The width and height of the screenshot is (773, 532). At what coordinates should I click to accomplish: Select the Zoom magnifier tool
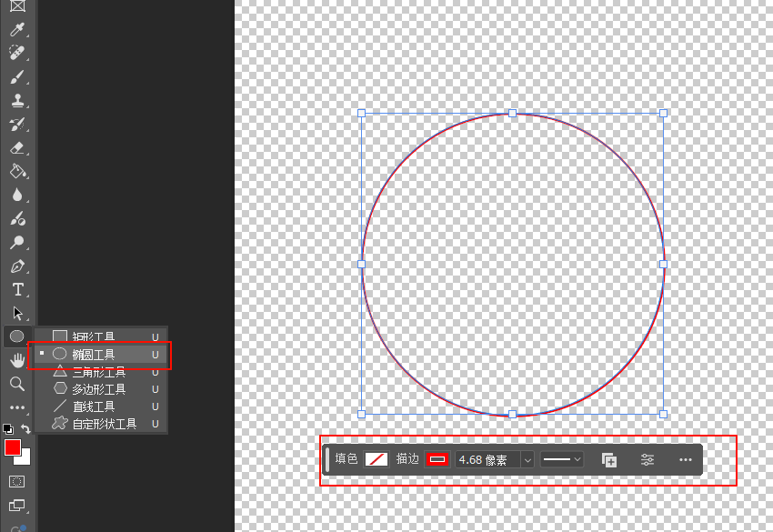pyautogui.click(x=17, y=384)
